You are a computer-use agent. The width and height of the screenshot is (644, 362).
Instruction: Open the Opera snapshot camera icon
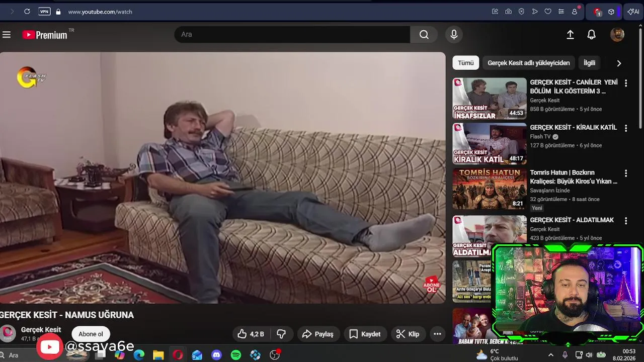(508, 12)
